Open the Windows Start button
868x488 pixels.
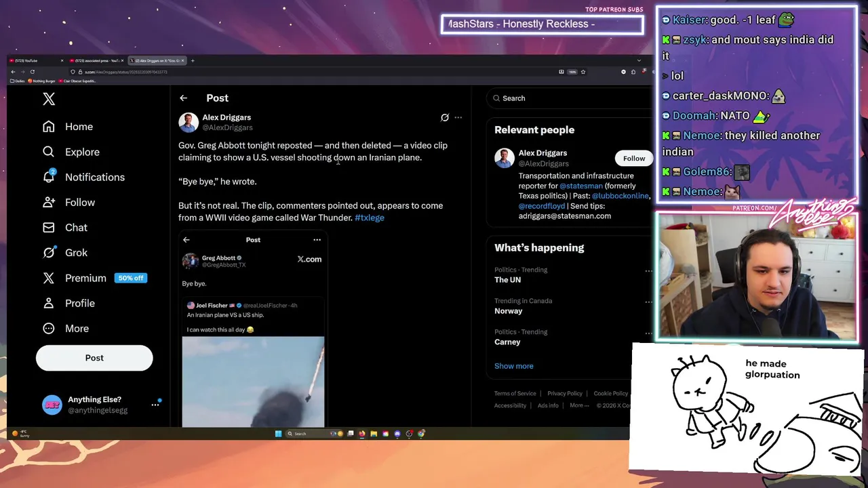coord(278,434)
